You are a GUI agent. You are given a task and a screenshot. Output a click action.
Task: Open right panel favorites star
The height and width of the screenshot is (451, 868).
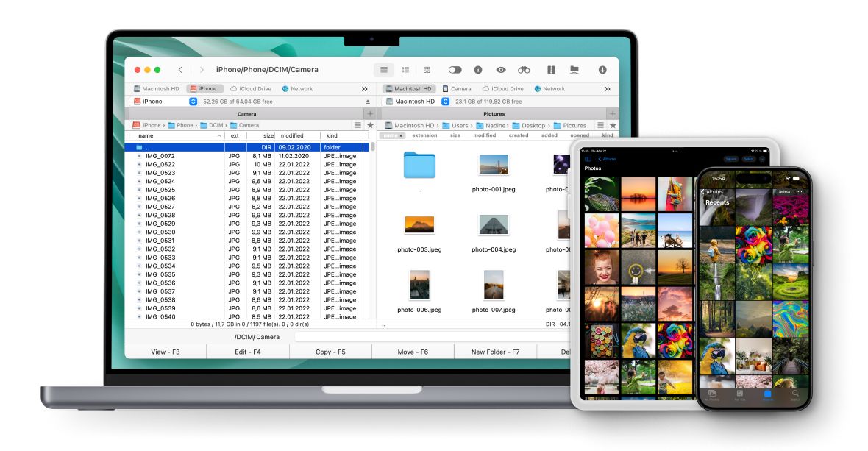[613, 125]
